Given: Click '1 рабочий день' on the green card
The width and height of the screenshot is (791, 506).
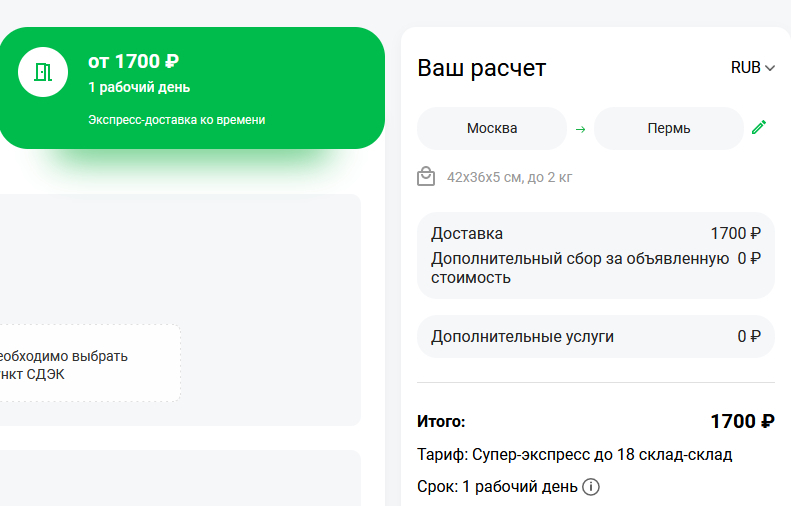Looking at the screenshot, I should click(139, 87).
